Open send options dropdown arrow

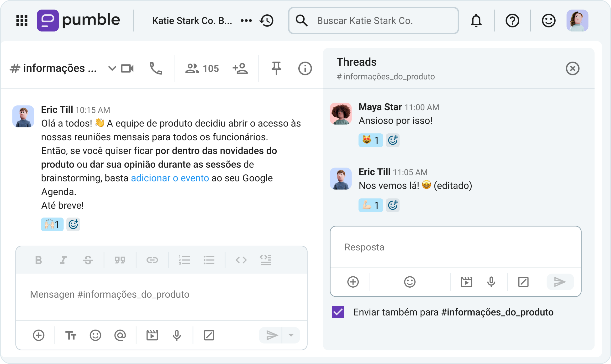pos(291,335)
